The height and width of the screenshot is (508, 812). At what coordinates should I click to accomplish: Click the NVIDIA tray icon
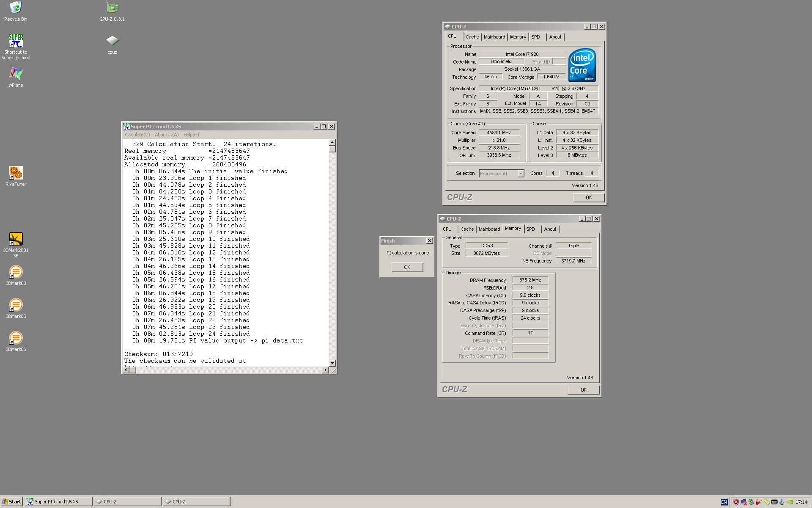pyautogui.click(x=790, y=502)
